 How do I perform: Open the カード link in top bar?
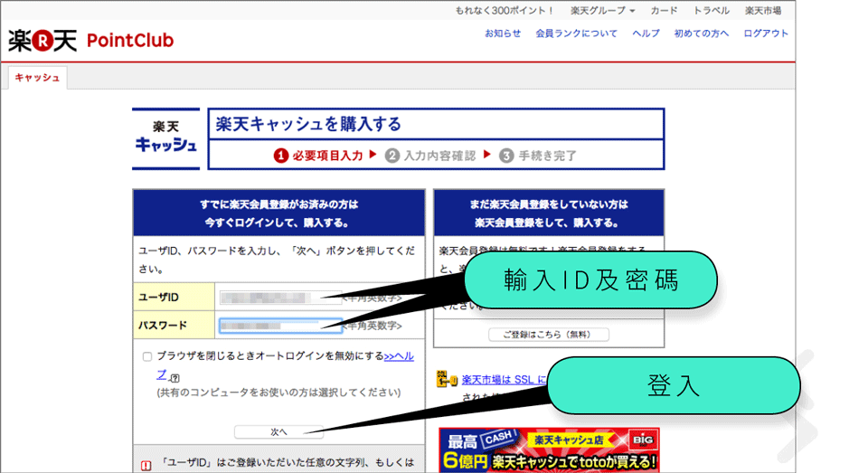[x=664, y=11]
